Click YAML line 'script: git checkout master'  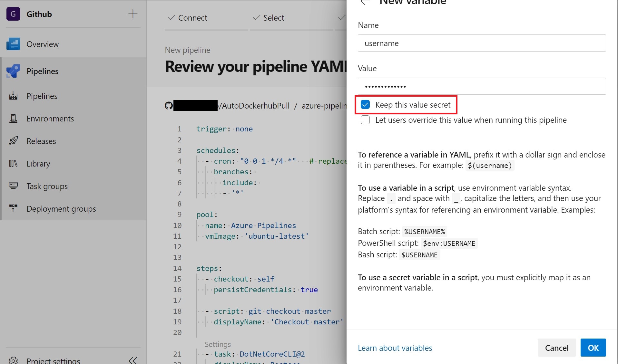pos(272,311)
